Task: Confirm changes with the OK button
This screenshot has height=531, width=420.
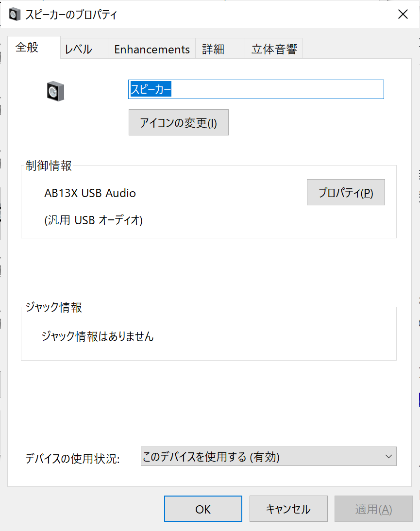Action: point(202,508)
